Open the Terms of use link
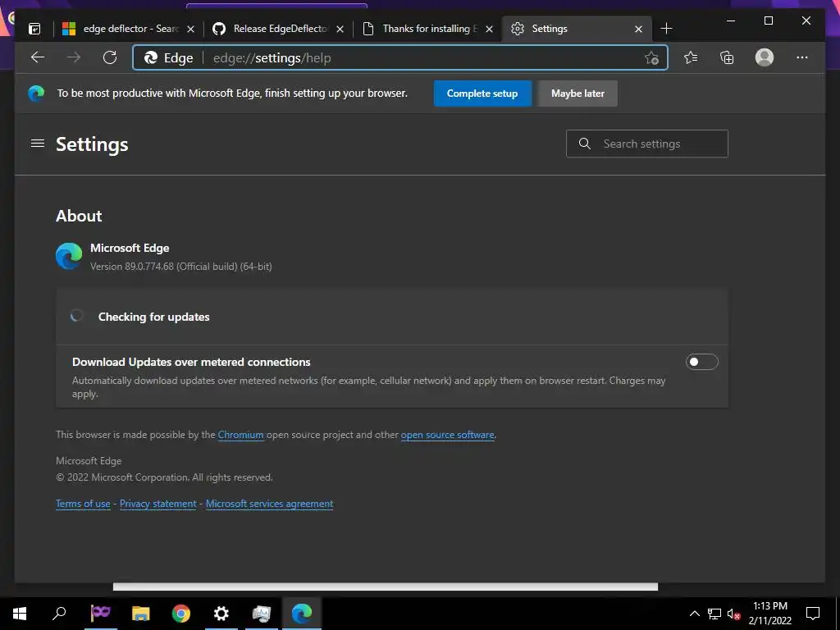The width and height of the screenshot is (840, 630). (83, 504)
